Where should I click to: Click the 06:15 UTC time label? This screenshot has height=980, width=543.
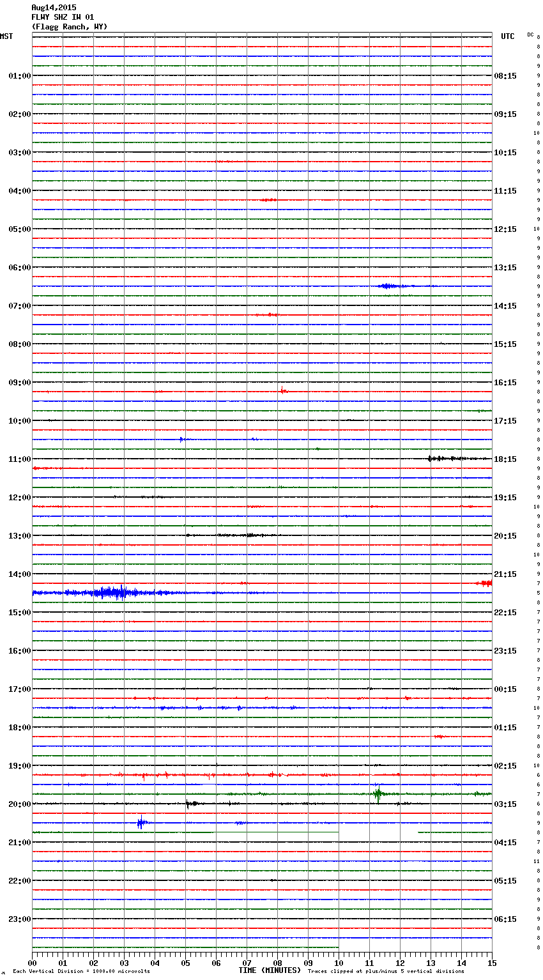pos(505,919)
